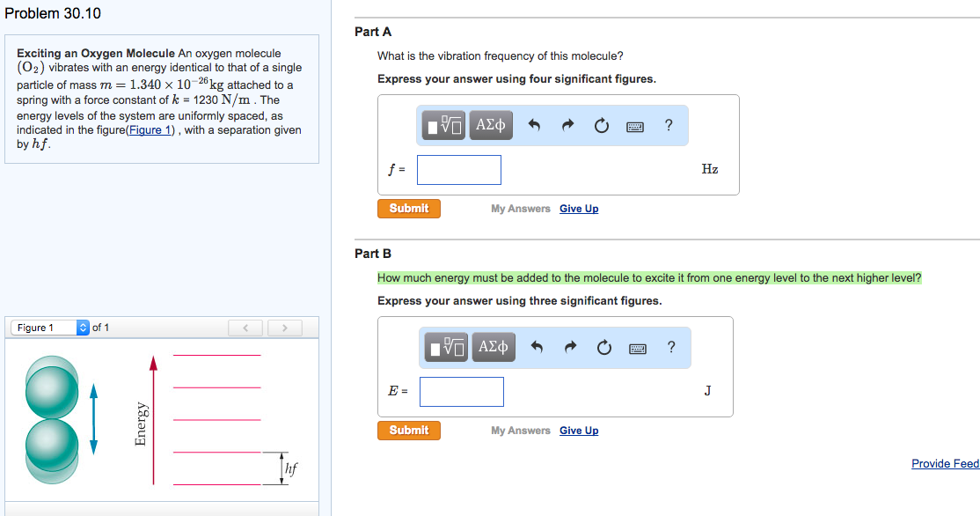Reset the Part A answer field
980x516 pixels.
pos(602,125)
